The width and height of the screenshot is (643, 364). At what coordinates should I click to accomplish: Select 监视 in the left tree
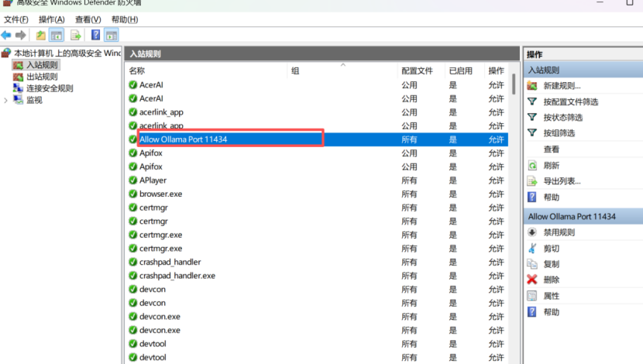(x=34, y=100)
